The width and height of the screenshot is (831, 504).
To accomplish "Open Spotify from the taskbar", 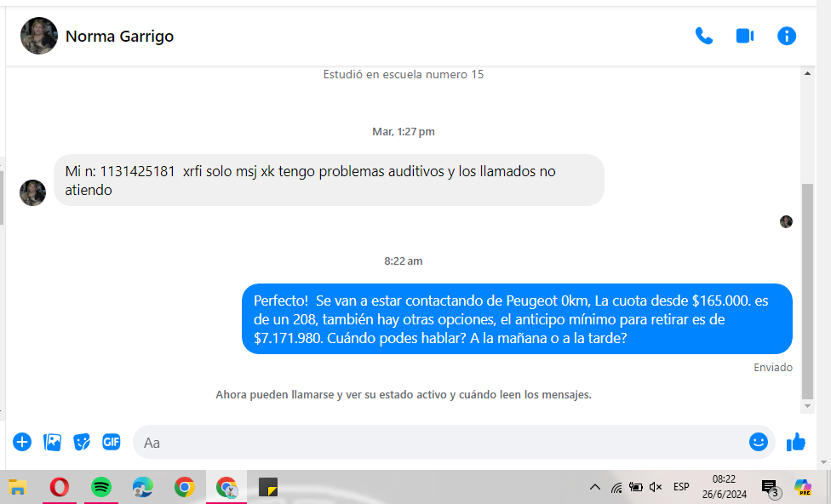I will [x=101, y=487].
